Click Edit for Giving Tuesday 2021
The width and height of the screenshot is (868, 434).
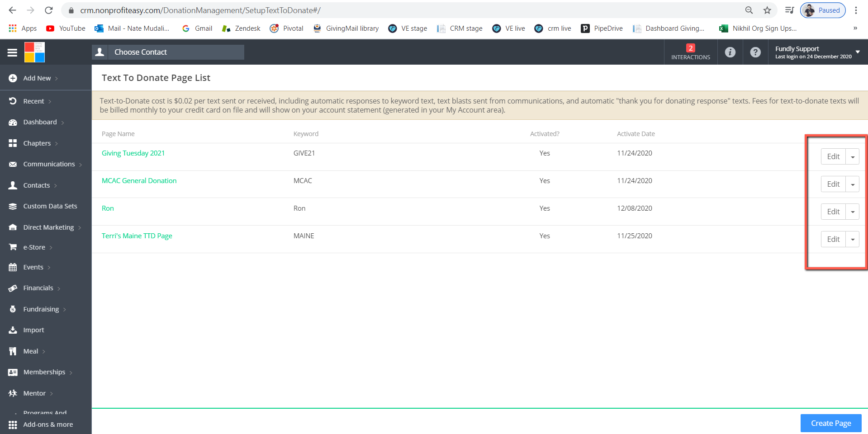pos(833,157)
